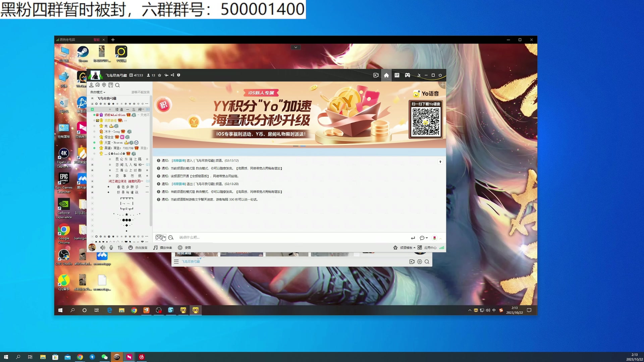
Task: Select the home icon in the top toolbar
Action: [x=386, y=75]
